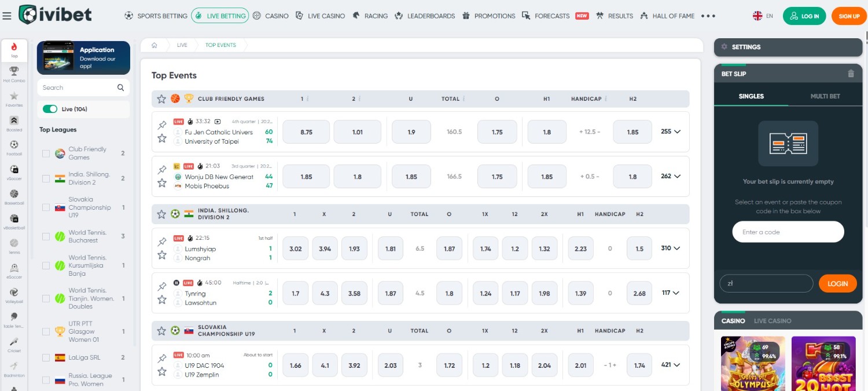Expand the 262 markets for the Wonju DB match
Image resolution: width=868 pixels, height=391 pixels.
(x=671, y=176)
